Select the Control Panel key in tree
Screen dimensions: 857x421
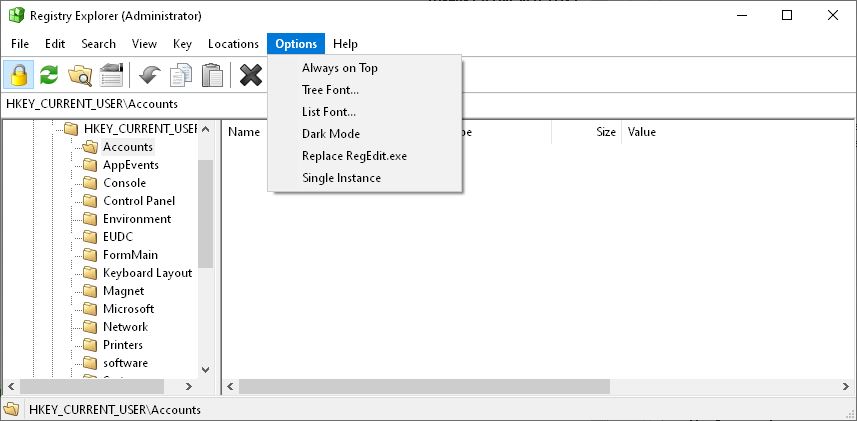tap(139, 201)
